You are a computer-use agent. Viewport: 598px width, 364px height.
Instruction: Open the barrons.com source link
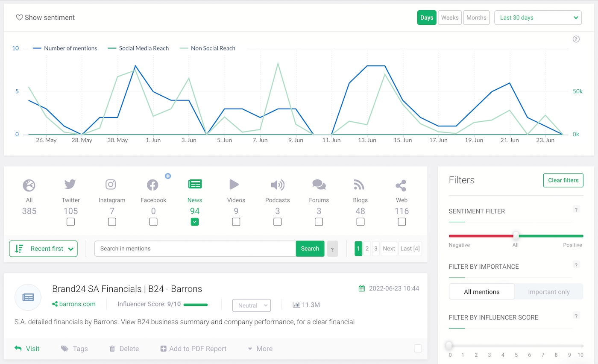(x=77, y=304)
